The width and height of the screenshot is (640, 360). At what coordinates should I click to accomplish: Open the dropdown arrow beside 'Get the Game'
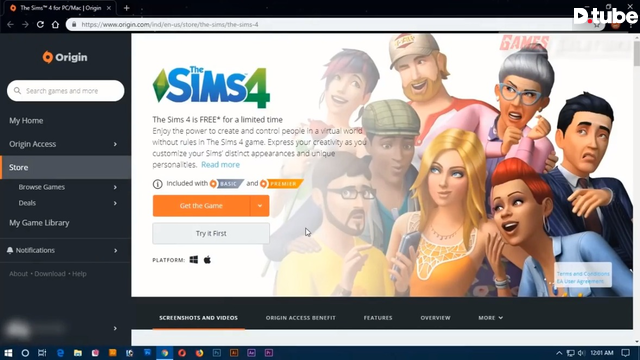click(260, 206)
